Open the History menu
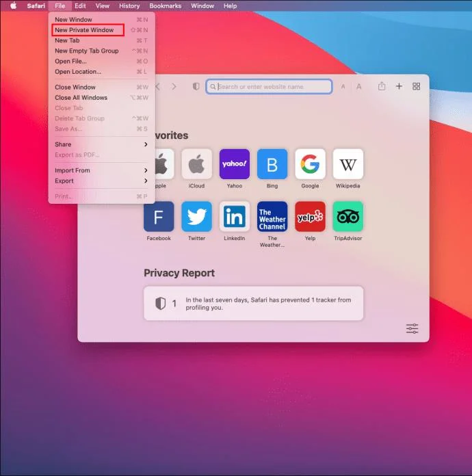This screenshot has height=476, width=472. click(x=129, y=5)
